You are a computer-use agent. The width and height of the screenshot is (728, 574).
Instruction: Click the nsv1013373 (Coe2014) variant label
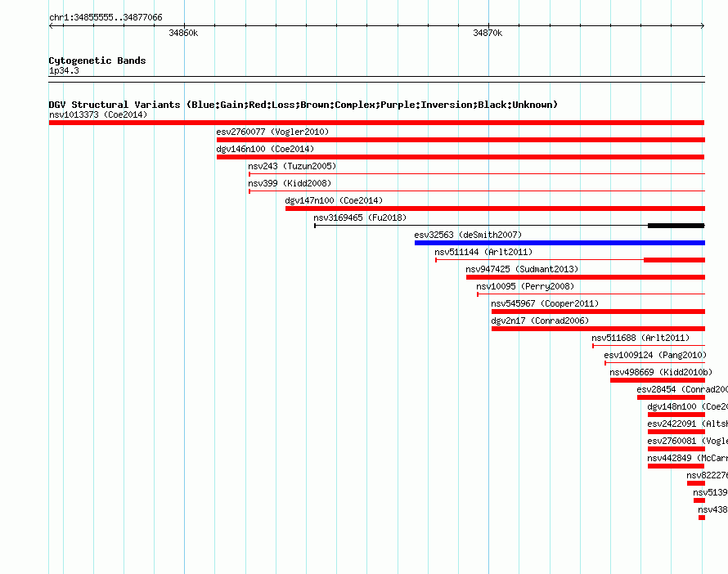click(x=98, y=114)
